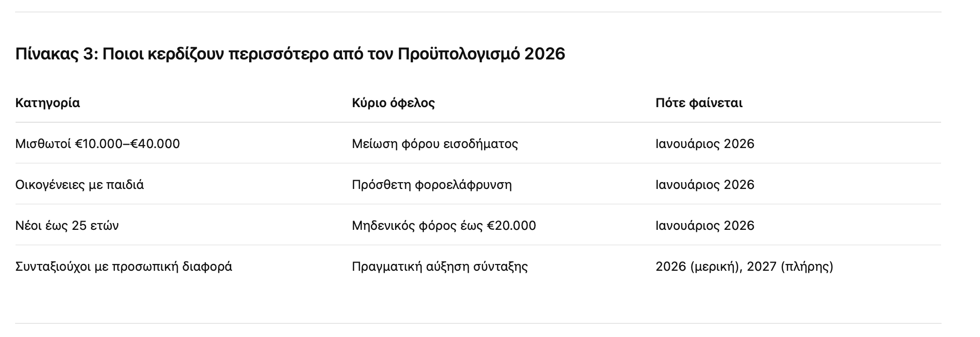Click the 'Κατηγορία' column header
Screen dimensions: 980x337
point(48,103)
